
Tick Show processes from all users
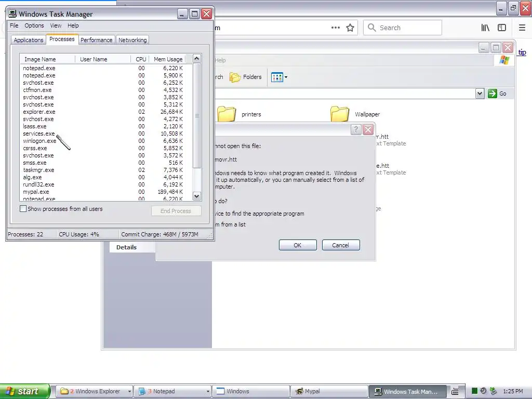click(x=23, y=209)
